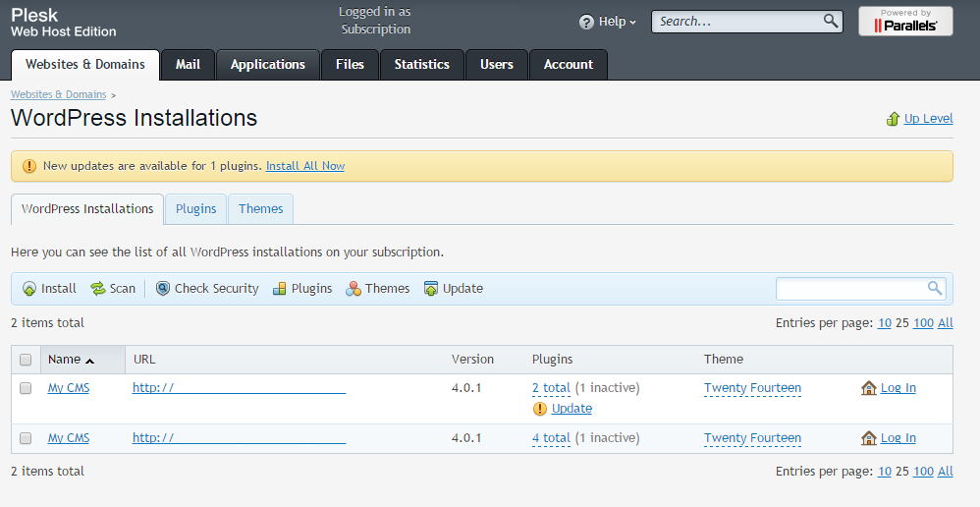Click the magnifier in top Search box
980x507 pixels.
pos(831,21)
